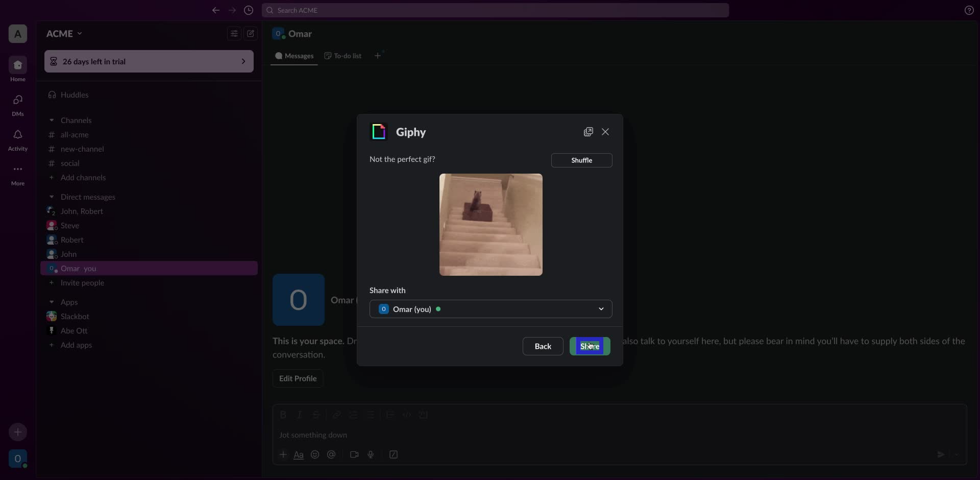Image resolution: width=980 pixels, height=480 pixels.
Task: Open the Share with recipient dropdown
Action: click(601, 309)
